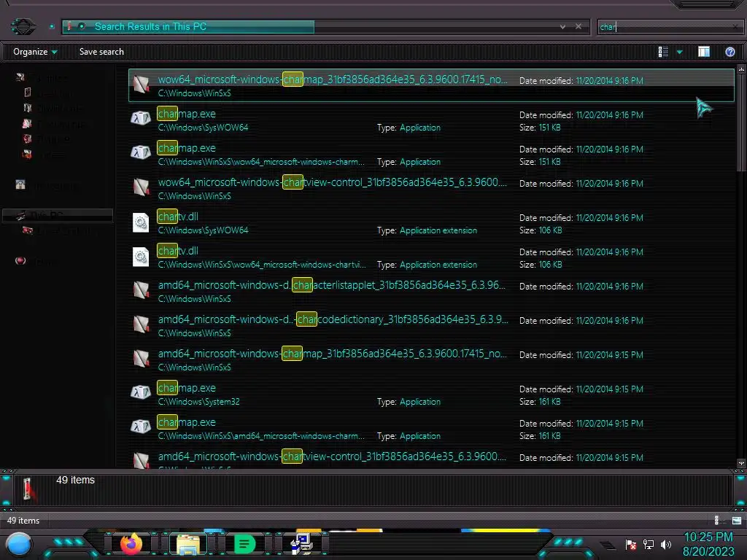Click the "49 items" text in details pane
The width and height of the screenshot is (747, 560).
tap(75, 480)
